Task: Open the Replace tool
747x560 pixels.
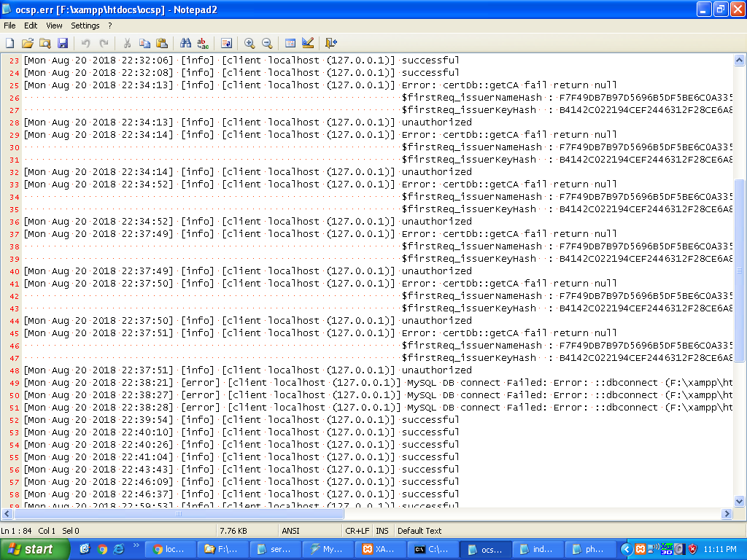Action: click(x=204, y=43)
